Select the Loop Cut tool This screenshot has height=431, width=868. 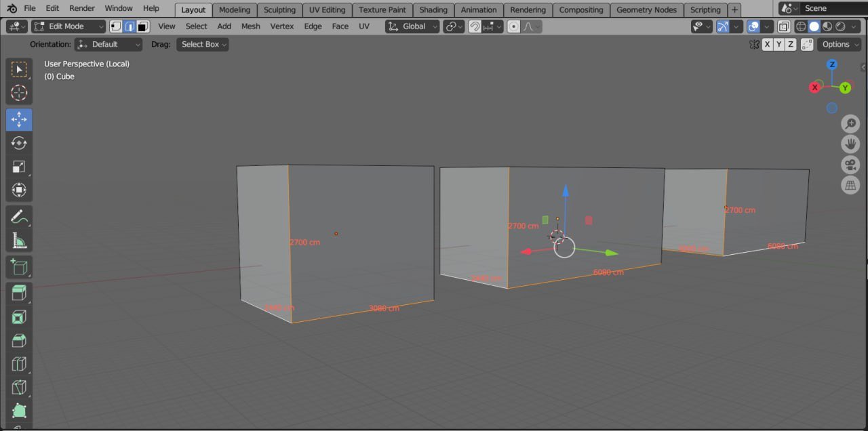pyautogui.click(x=19, y=364)
